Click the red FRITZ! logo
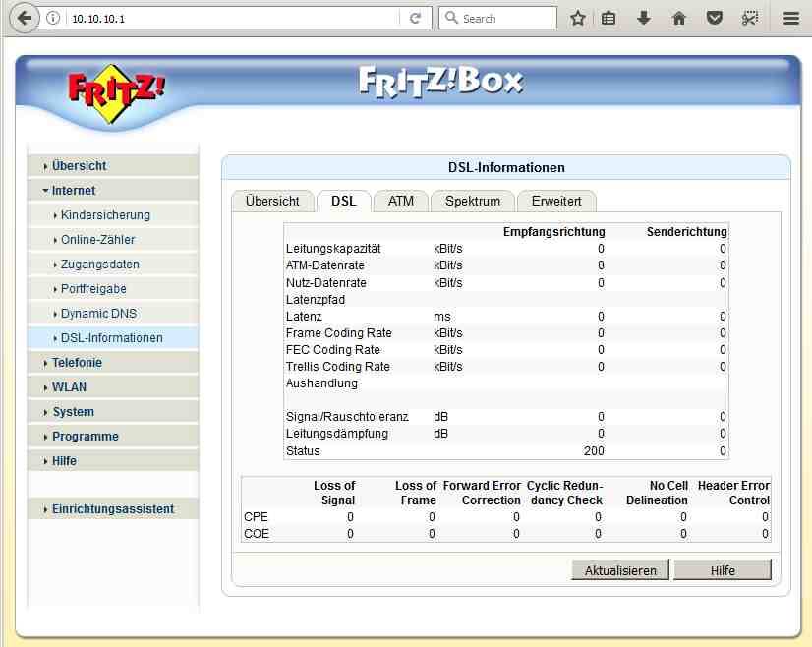This screenshot has height=647, width=812. tap(116, 93)
